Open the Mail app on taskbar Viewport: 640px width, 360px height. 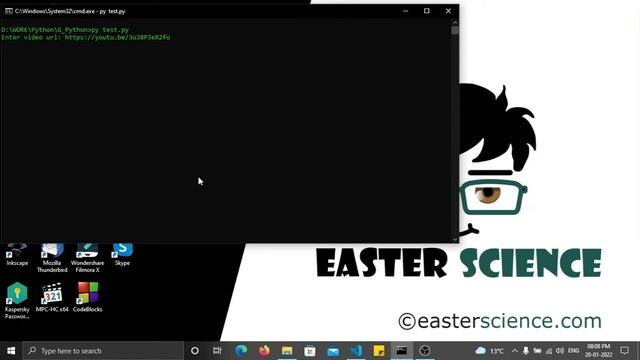pyautogui.click(x=333, y=351)
